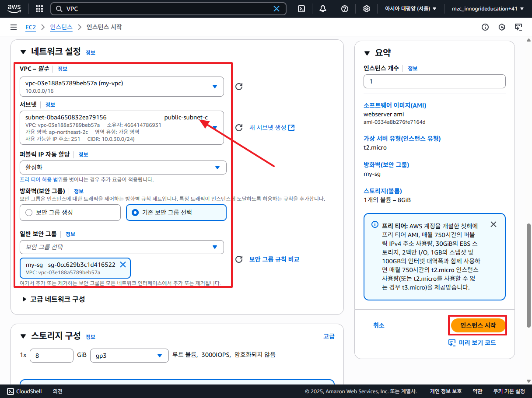The width and height of the screenshot is (532, 398).
Task: Click the 인스턴스 시작 button
Action: point(478,325)
